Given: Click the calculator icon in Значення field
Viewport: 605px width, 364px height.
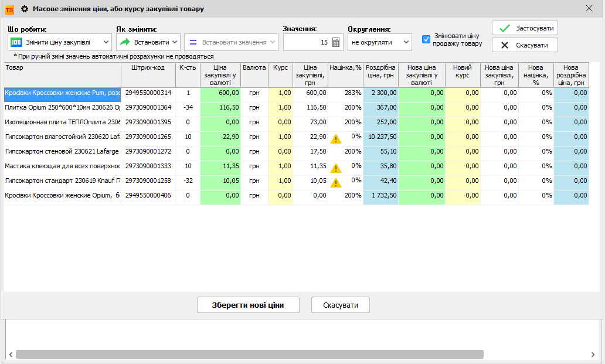Looking at the screenshot, I should click(x=336, y=42).
